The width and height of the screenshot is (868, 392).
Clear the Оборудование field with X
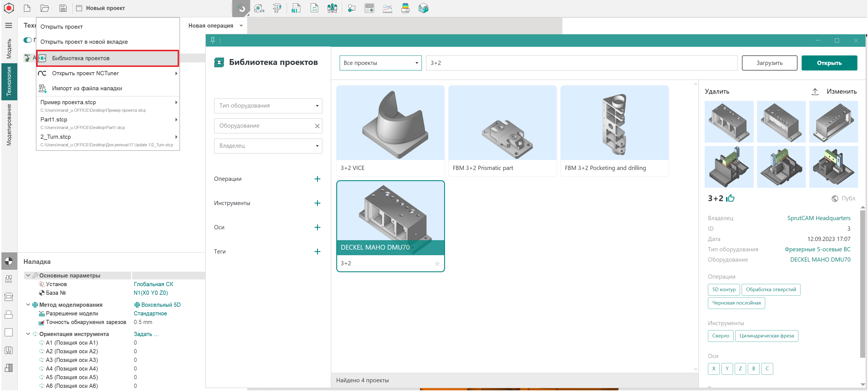317,126
